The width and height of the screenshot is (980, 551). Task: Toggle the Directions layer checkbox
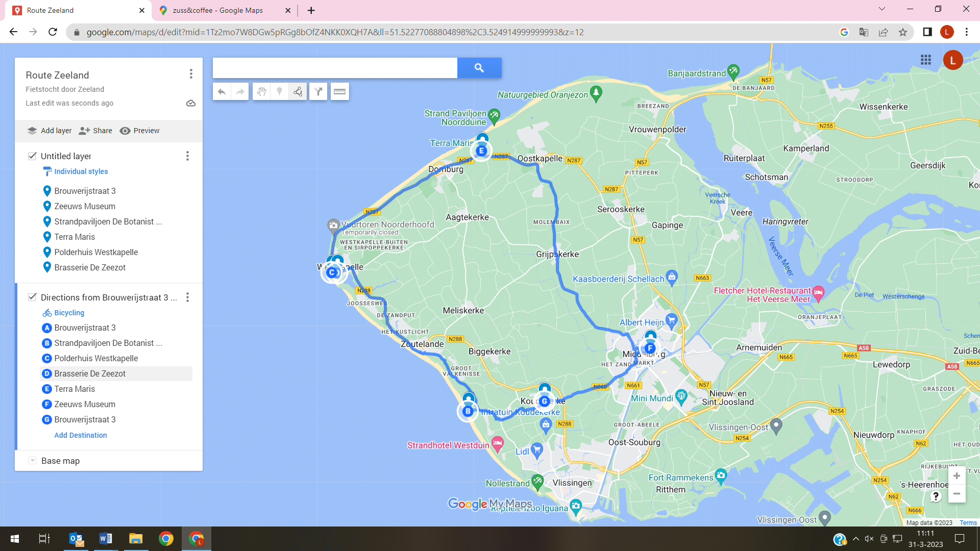coord(32,297)
